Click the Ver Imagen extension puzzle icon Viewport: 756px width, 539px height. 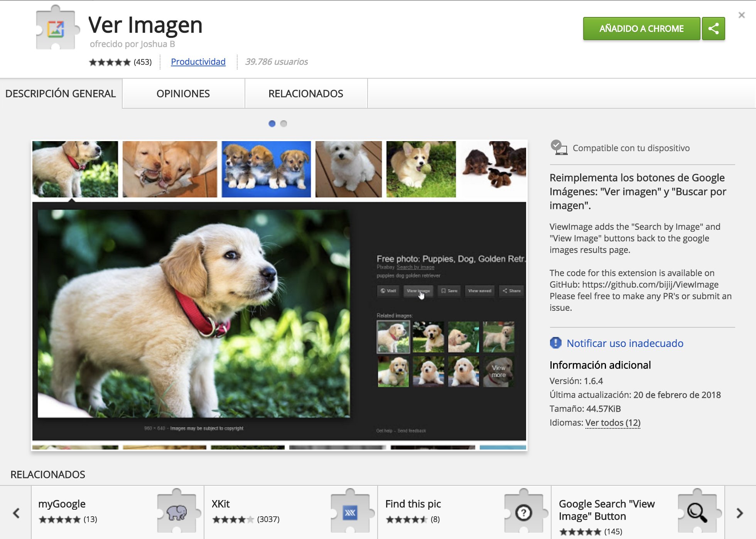(x=57, y=28)
